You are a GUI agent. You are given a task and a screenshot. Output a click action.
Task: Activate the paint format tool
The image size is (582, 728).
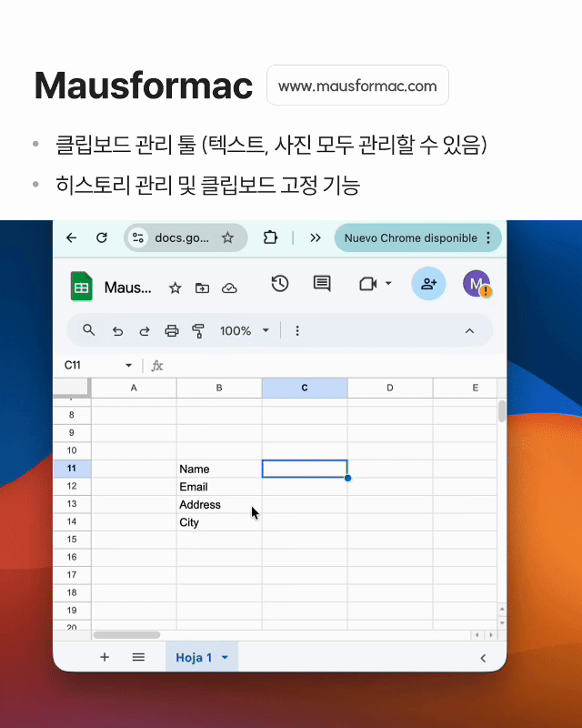198,331
